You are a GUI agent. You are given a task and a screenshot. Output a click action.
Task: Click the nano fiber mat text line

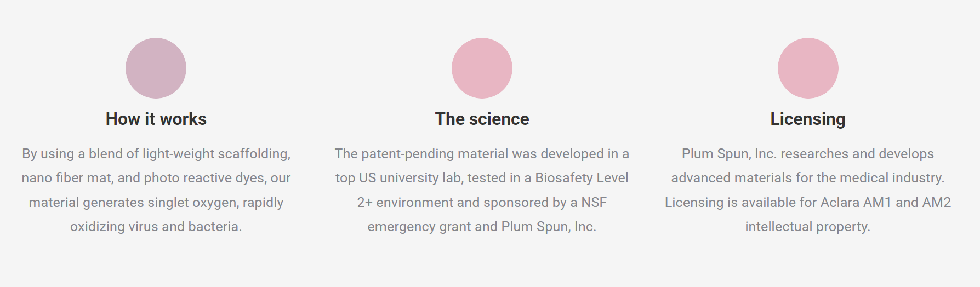pyautogui.click(x=156, y=178)
